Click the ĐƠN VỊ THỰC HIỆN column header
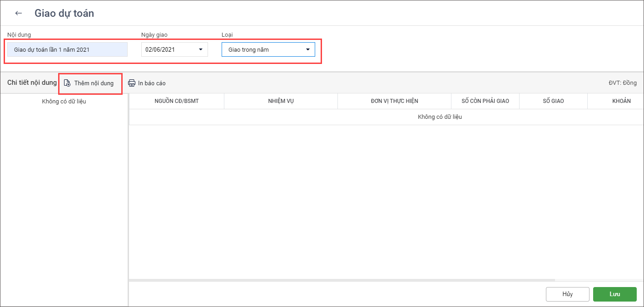Image resolution: width=644 pixels, height=307 pixels. click(394, 101)
